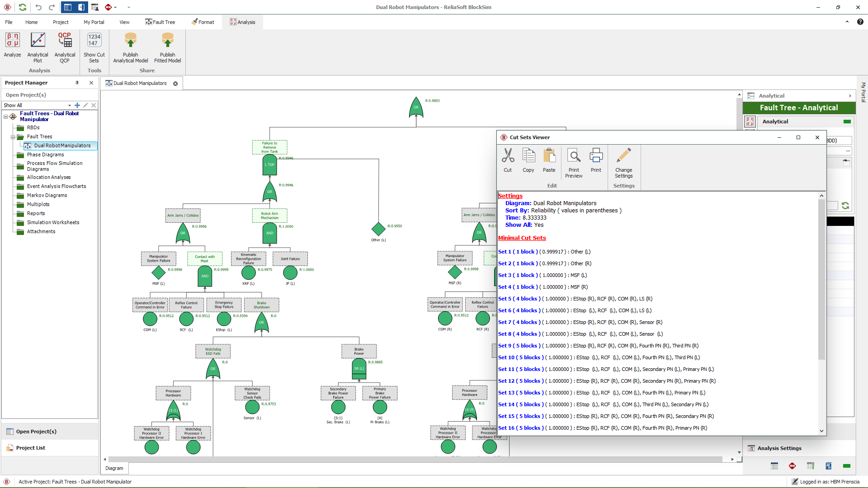
Task: Open the Fault Tree ribbon tab
Action: click(x=160, y=22)
